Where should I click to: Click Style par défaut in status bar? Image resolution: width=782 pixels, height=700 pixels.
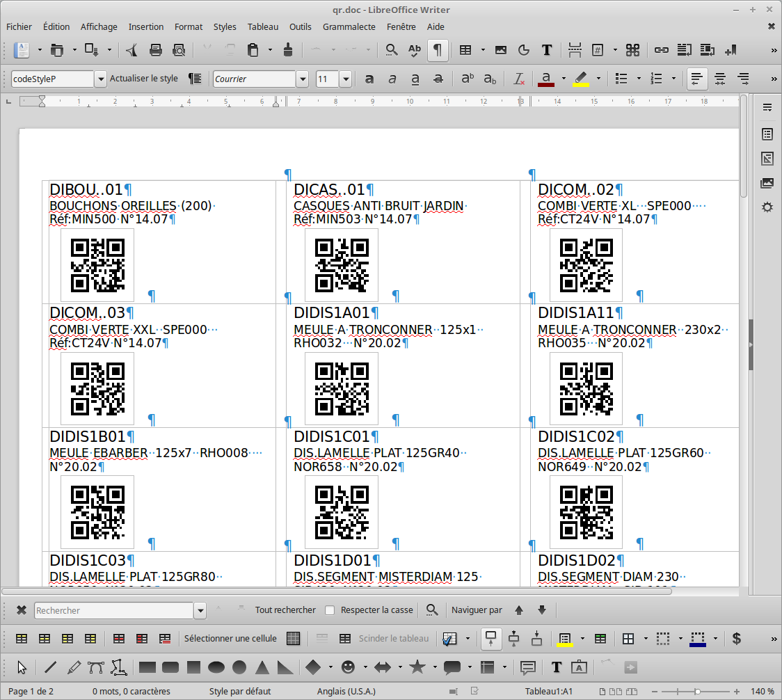click(240, 691)
